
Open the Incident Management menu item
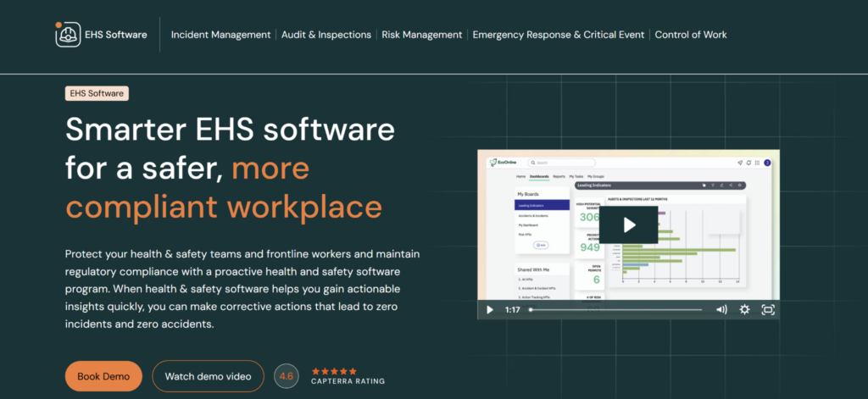pyautogui.click(x=221, y=35)
